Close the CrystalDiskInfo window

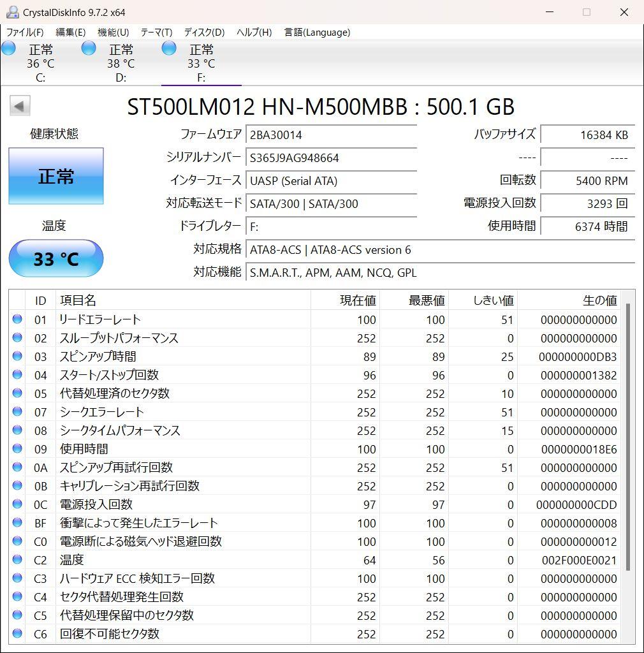(x=624, y=12)
